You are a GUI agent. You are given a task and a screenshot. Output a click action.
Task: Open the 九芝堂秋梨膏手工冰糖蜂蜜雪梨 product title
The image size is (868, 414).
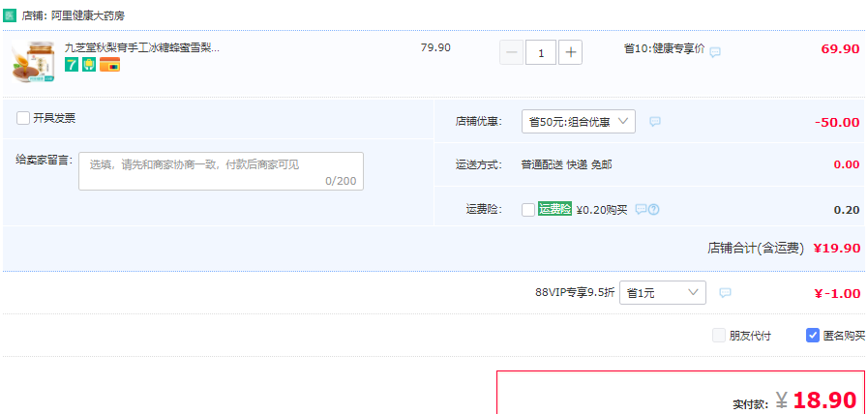[x=142, y=47]
